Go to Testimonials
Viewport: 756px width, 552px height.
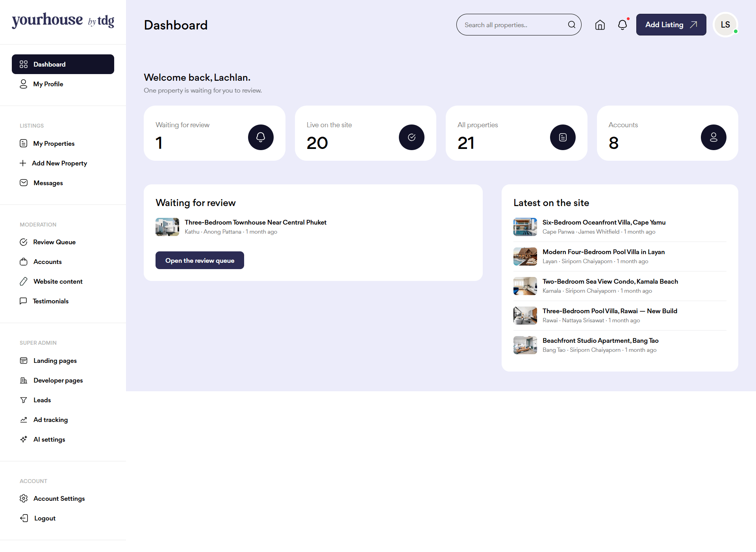pyautogui.click(x=63, y=301)
